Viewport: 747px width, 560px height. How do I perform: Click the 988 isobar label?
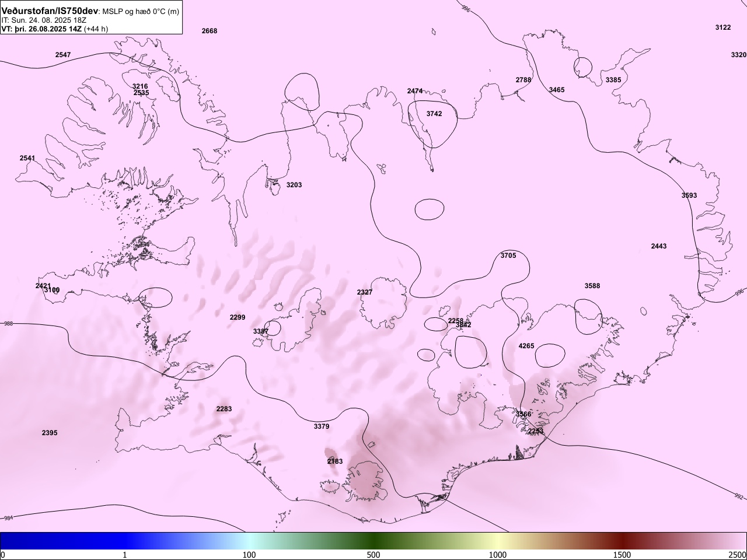(8, 323)
